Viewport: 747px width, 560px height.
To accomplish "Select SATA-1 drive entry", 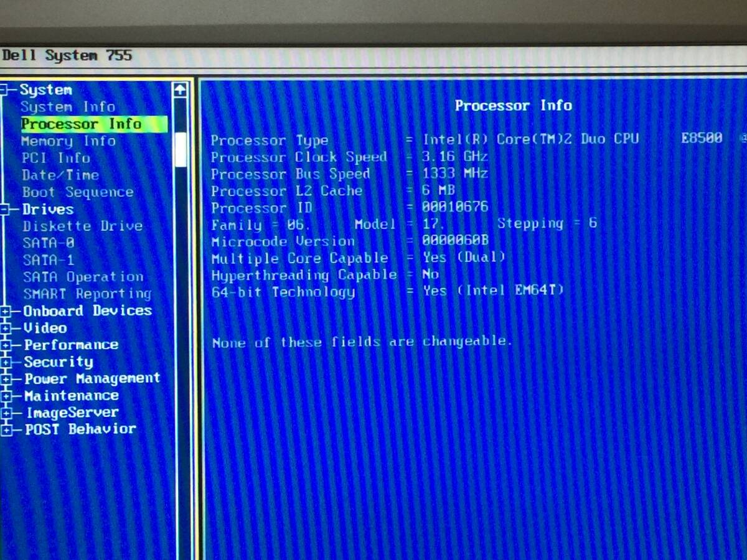I will pos(48,260).
